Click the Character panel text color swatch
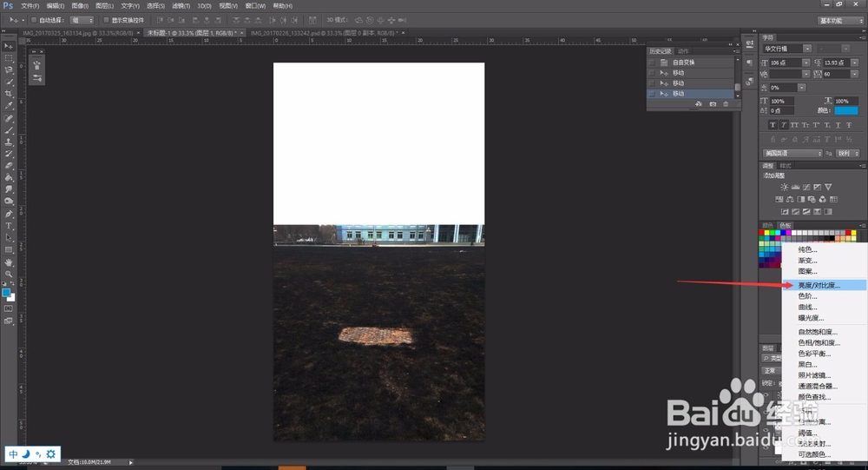Image resolution: width=868 pixels, height=470 pixels. (846, 110)
